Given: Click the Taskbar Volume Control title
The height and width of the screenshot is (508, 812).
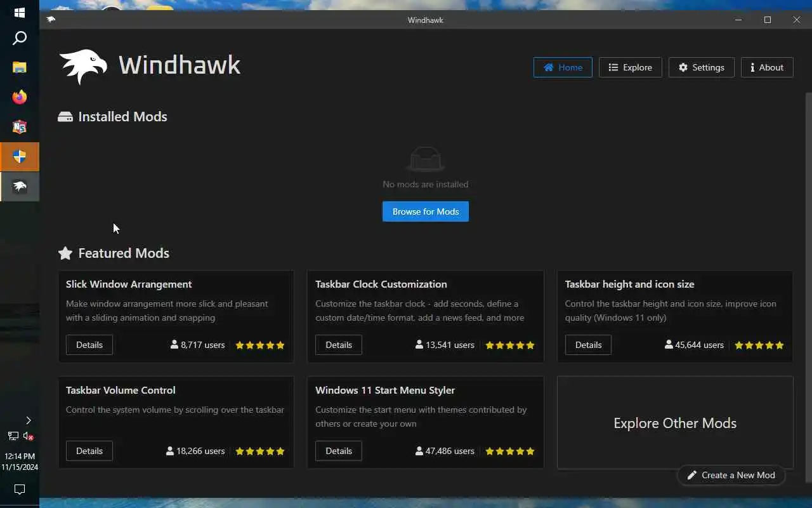Looking at the screenshot, I should pyautogui.click(x=121, y=390).
